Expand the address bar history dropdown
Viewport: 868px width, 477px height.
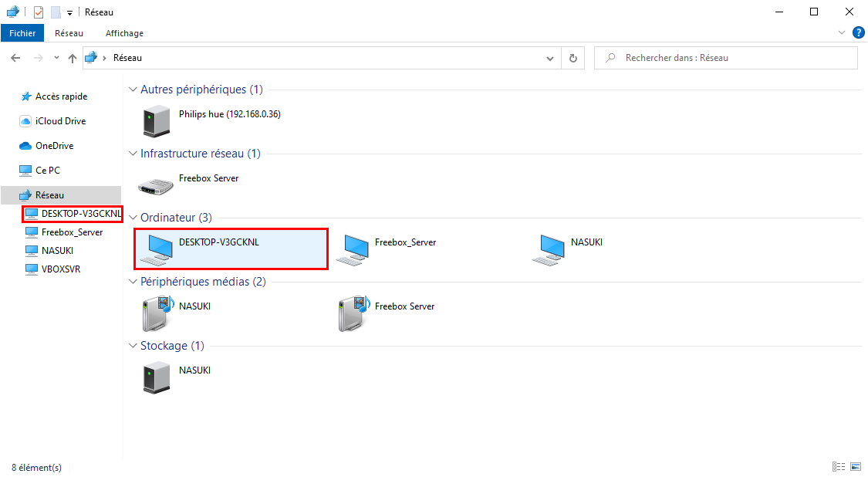[549, 58]
